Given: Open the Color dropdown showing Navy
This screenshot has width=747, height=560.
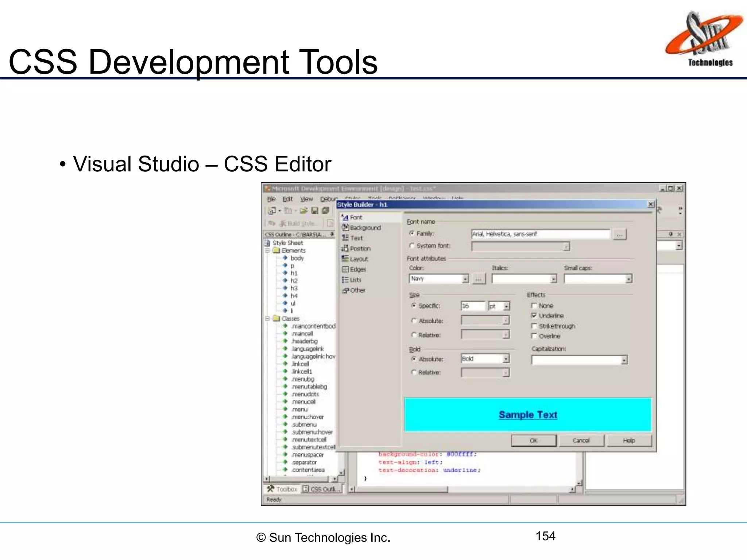Looking at the screenshot, I should point(465,279).
